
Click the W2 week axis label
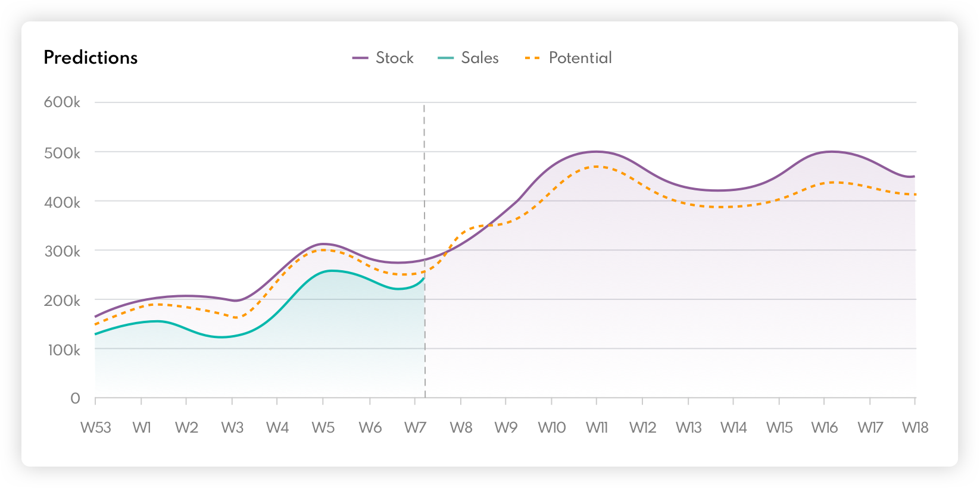(186, 427)
